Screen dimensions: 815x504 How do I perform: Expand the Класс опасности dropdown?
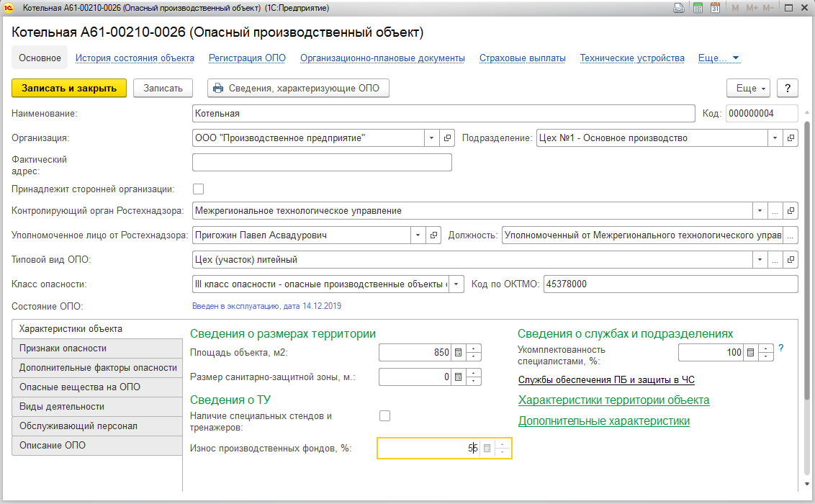click(x=456, y=284)
